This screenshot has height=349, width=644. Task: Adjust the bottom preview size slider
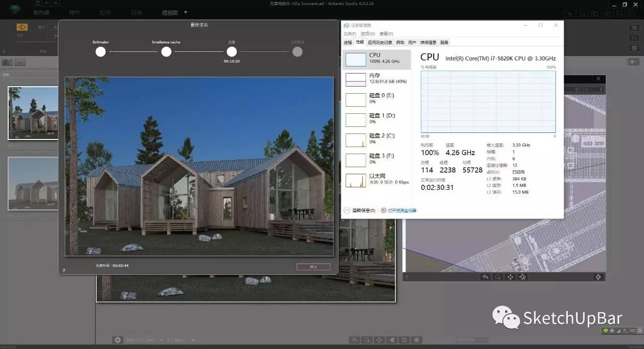[x=472, y=340]
